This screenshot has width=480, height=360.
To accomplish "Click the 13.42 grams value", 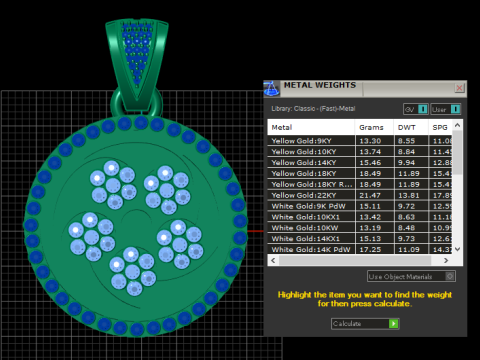I will [x=370, y=217].
